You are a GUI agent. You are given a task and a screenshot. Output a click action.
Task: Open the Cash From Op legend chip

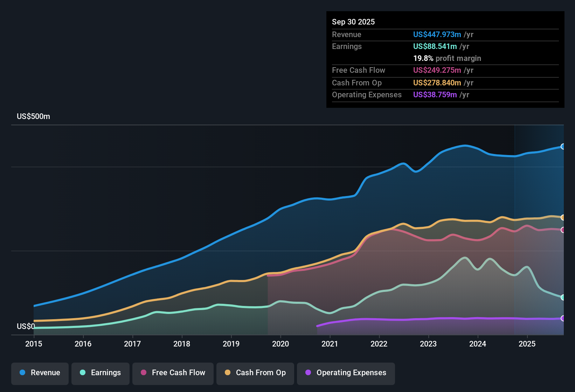click(x=255, y=373)
